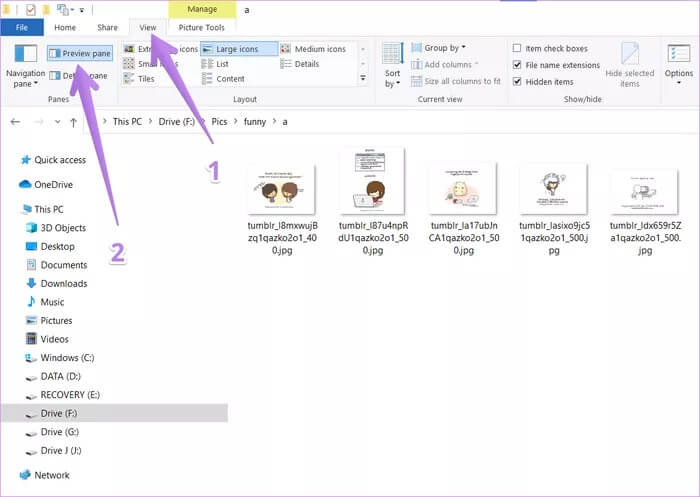Select Drive (G:) in sidebar
The width and height of the screenshot is (700, 497).
[52, 432]
